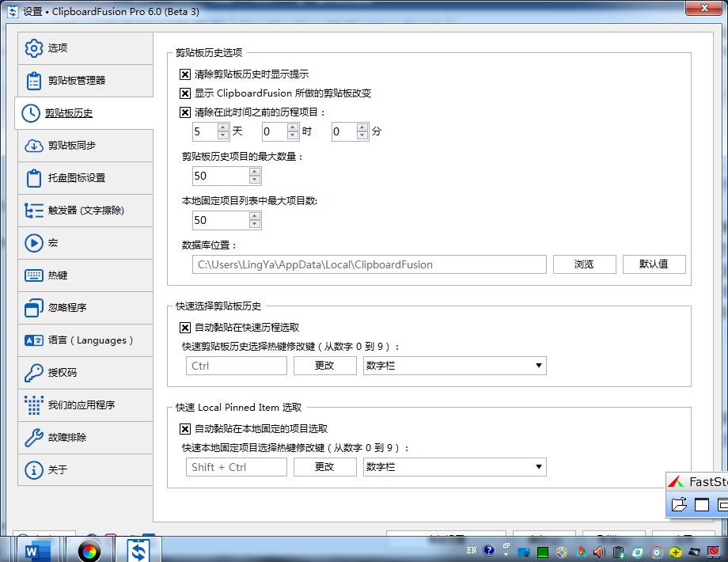Click the green square tray icon

(542, 553)
